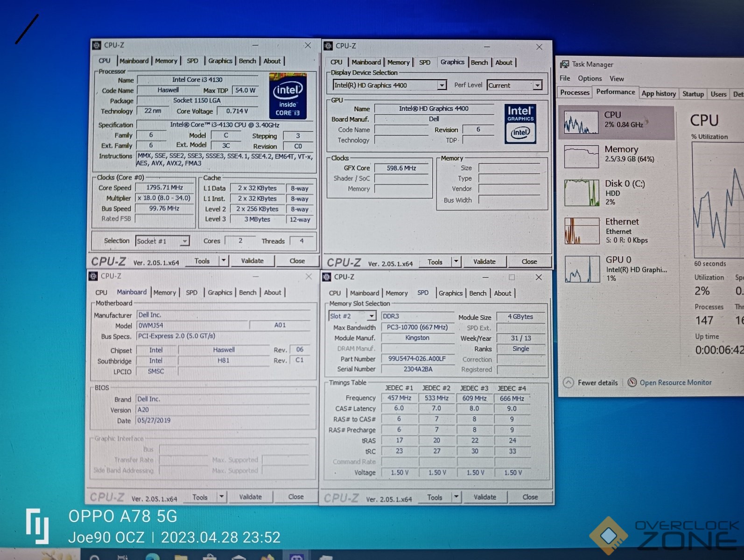Expand Tools arrow in the CPU-Z Motherboard window
Screen dimensions: 744x560
pyautogui.click(x=222, y=497)
